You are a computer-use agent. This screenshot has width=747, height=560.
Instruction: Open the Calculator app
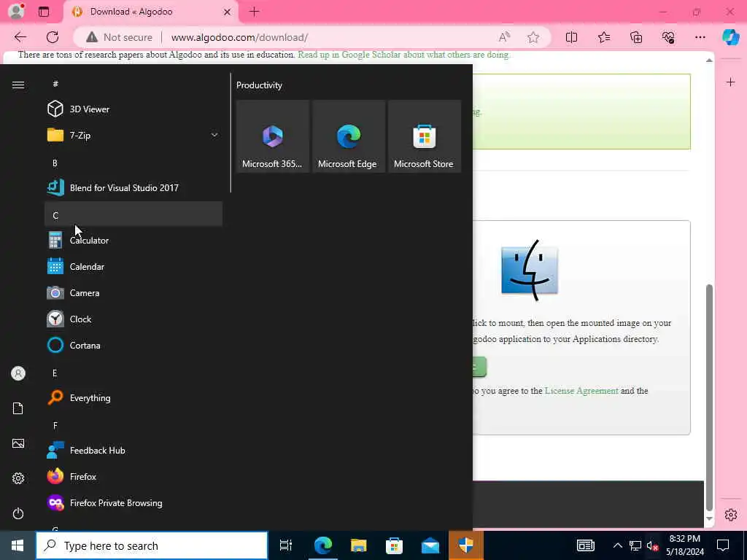133,240
